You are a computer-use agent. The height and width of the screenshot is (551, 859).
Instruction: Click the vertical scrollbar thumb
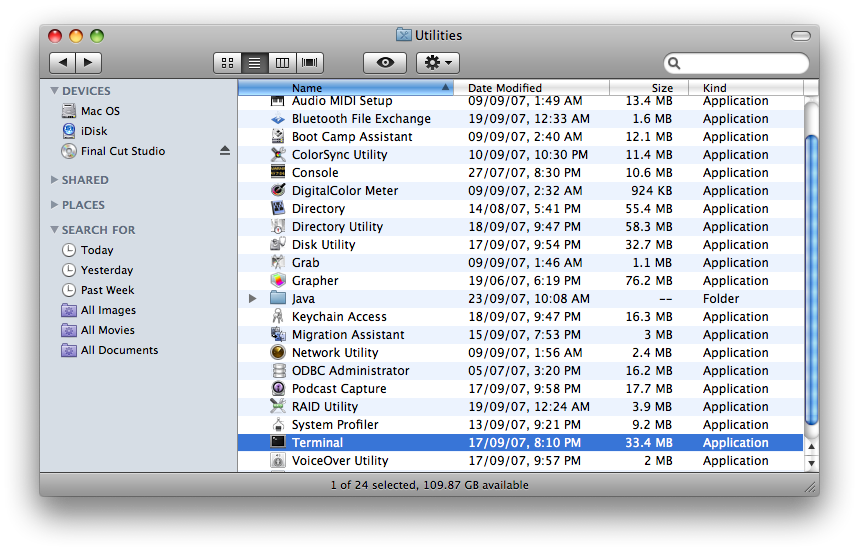click(x=811, y=280)
